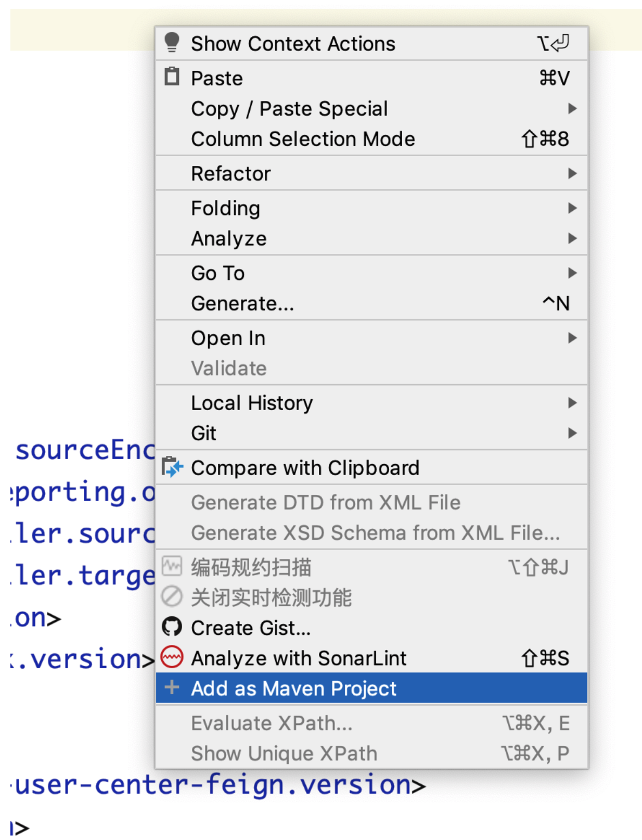Click the red SonarLint icon
Screen dimensions: 642x840
pos(172,657)
